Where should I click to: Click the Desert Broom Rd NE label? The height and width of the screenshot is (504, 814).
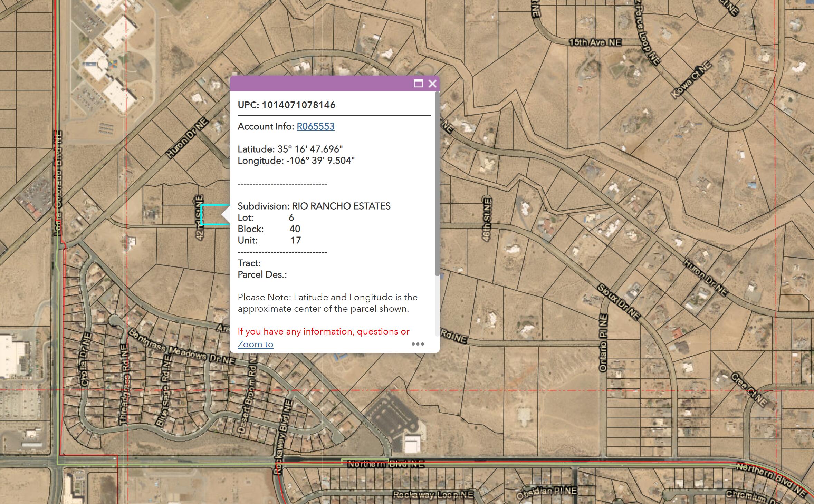[x=248, y=393]
